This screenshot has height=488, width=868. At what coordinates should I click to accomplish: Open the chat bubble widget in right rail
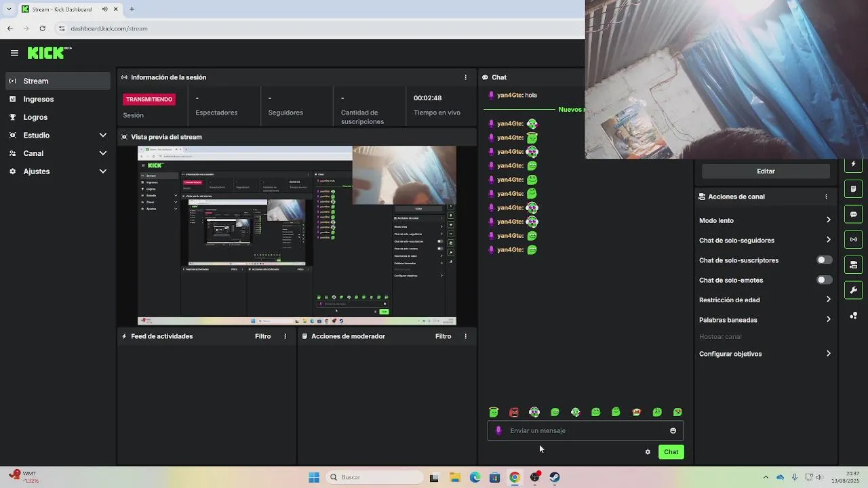point(854,214)
